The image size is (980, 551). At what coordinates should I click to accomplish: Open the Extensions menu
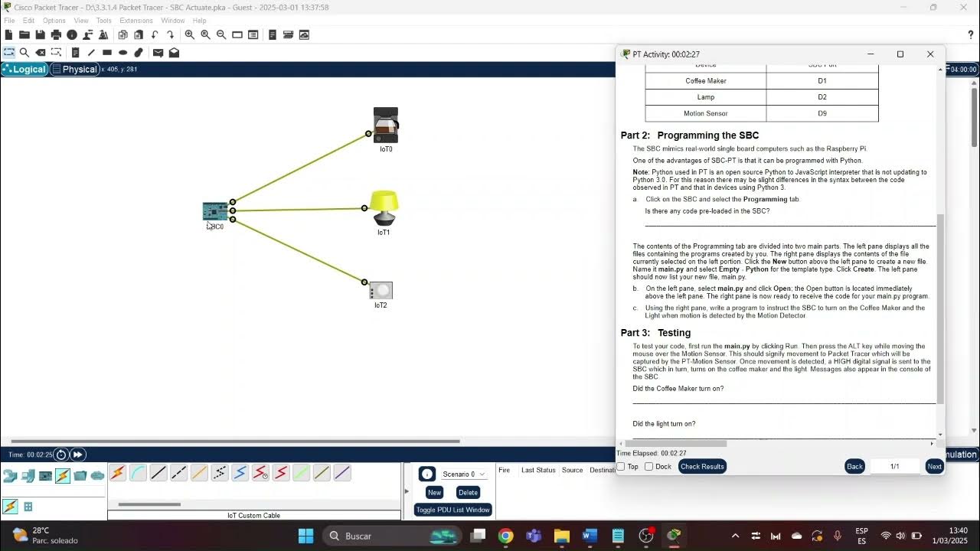pos(136,21)
